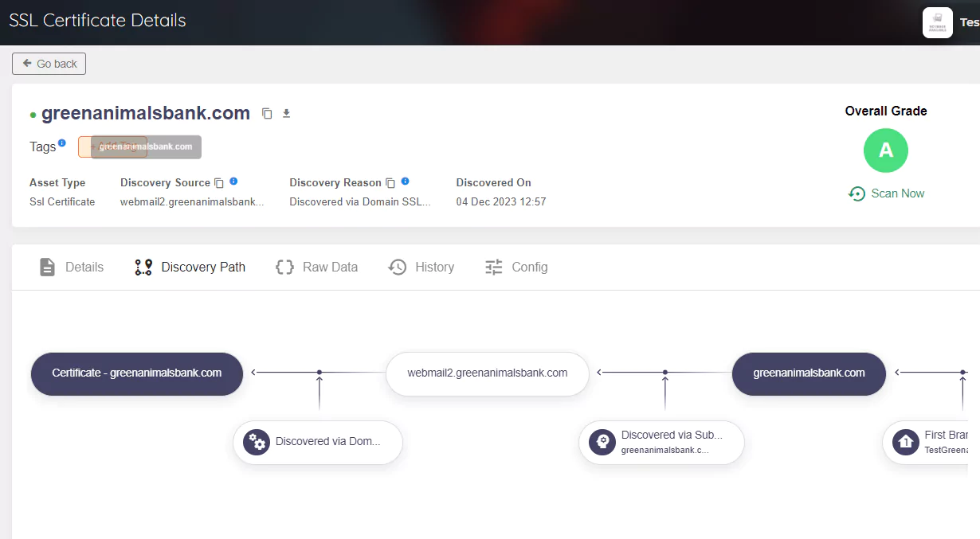Open the Discovery Source info tooltip
The height and width of the screenshot is (539, 980).
(233, 182)
